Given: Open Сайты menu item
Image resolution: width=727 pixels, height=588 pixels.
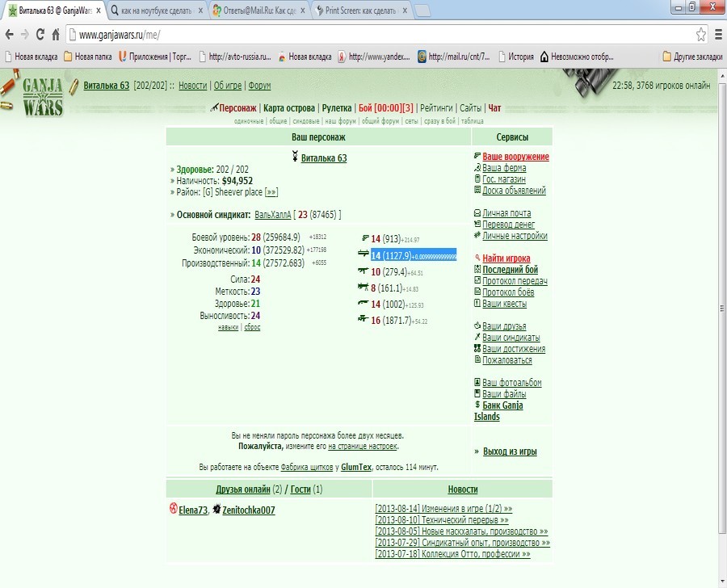Looking at the screenshot, I should tap(471, 108).
